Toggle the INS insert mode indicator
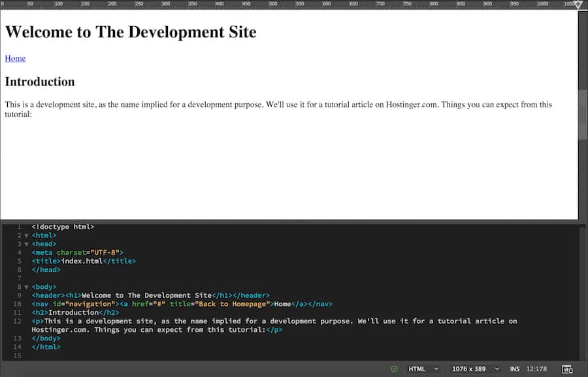 pos(514,369)
